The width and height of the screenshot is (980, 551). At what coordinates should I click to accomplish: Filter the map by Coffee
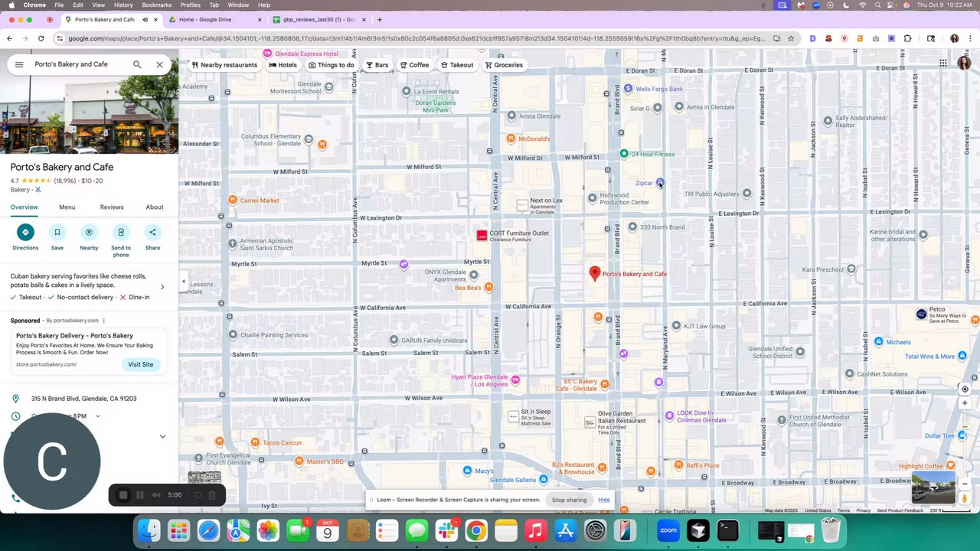pyautogui.click(x=414, y=65)
